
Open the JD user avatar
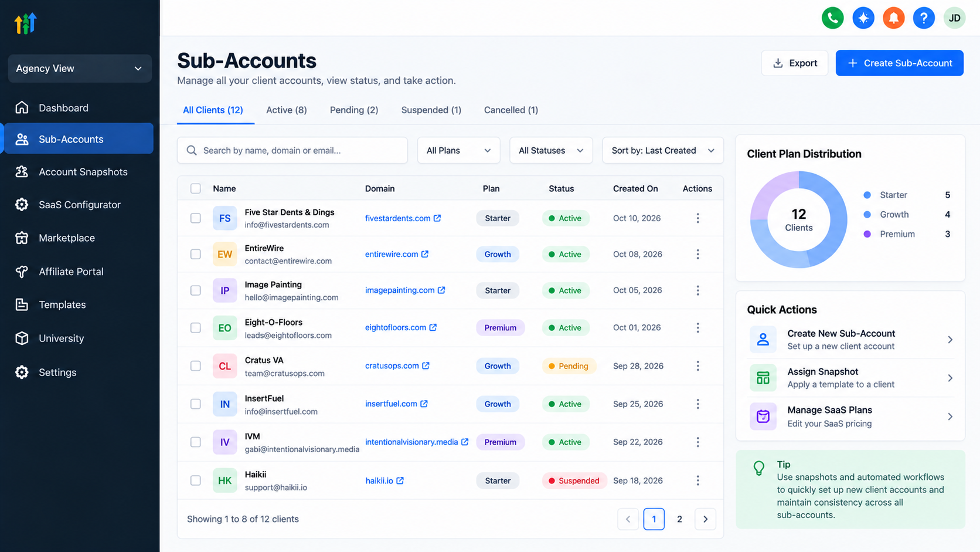954,18
